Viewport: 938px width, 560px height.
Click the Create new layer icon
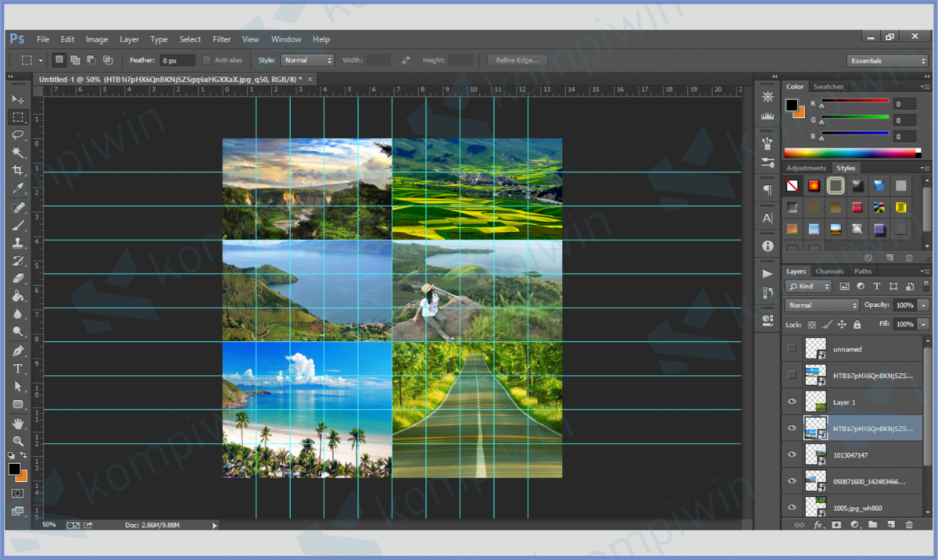coord(891,524)
